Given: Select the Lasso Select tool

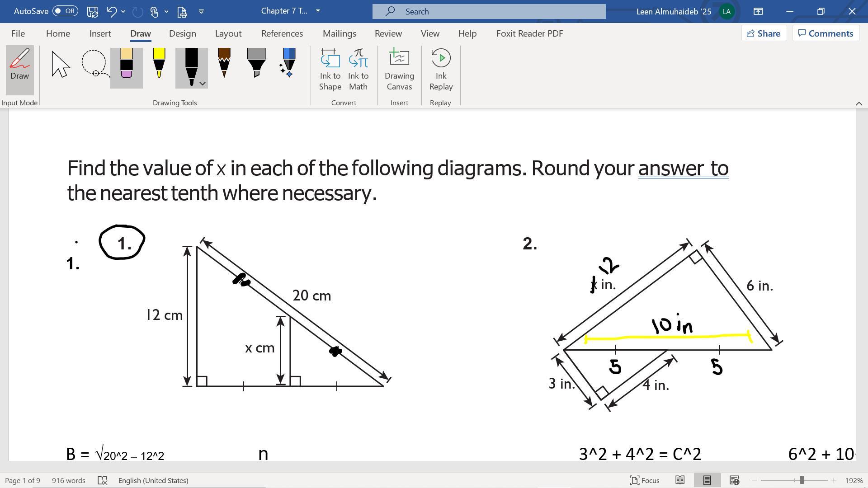Looking at the screenshot, I should (x=94, y=66).
